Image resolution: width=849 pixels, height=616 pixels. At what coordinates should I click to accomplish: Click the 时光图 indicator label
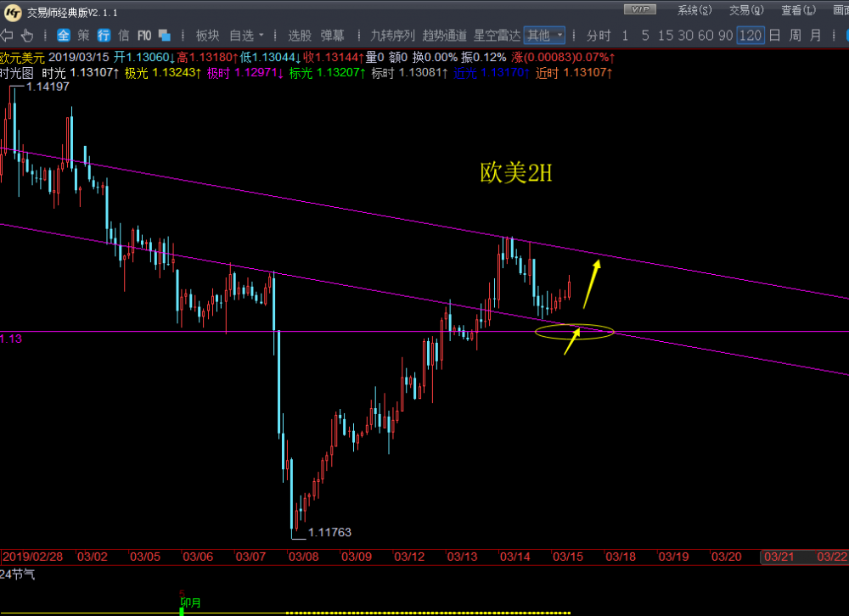17,72
